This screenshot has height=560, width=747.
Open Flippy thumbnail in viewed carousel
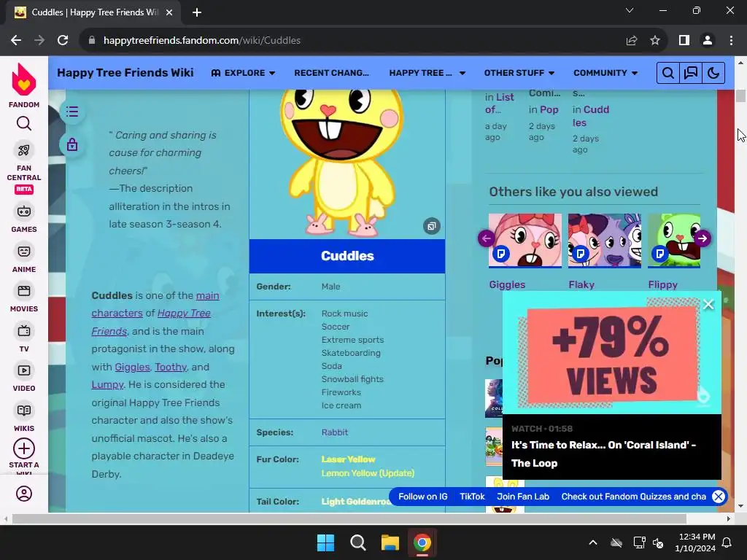point(674,241)
